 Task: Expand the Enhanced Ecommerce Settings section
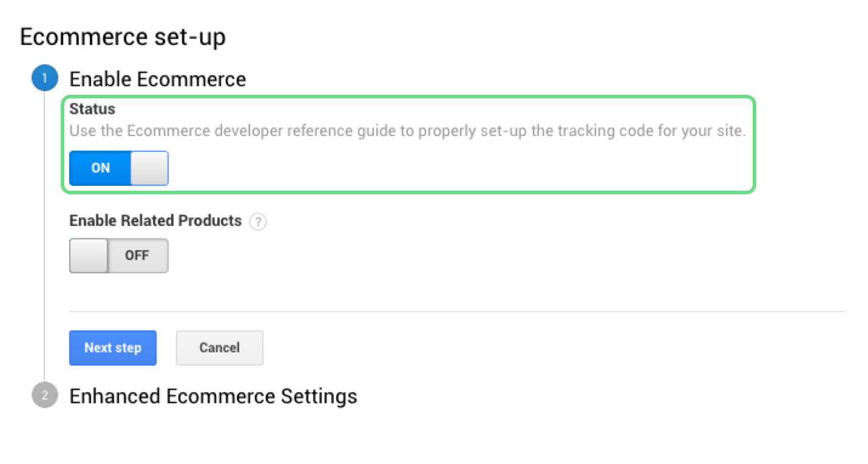(x=213, y=397)
